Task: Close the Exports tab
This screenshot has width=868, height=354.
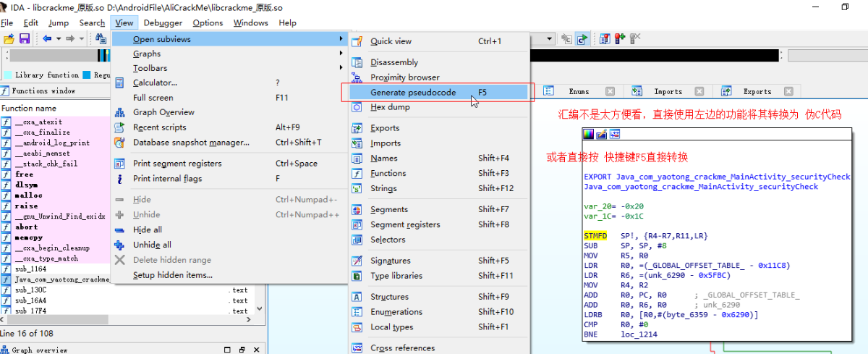Action: click(788, 91)
